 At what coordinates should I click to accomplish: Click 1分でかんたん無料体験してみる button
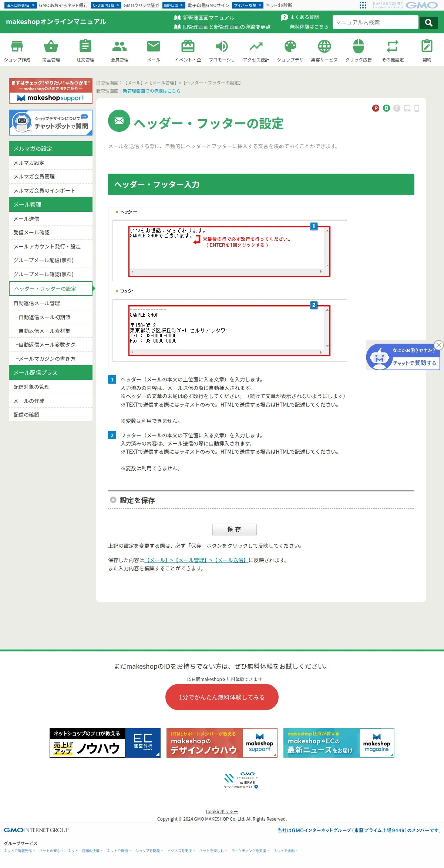222,697
